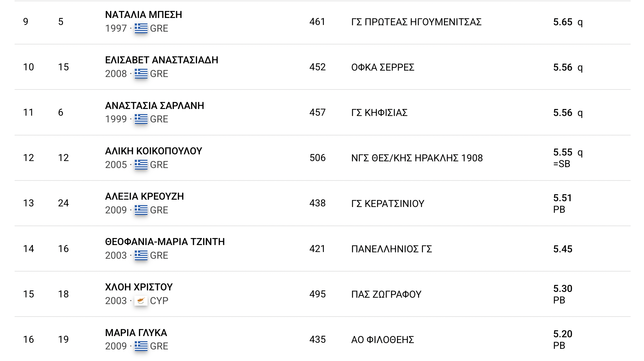Select club ΝΓΣ ΘΕΣ/ΚΗΣ ΗΡΑΚΛΗΣ 1908

tap(417, 158)
